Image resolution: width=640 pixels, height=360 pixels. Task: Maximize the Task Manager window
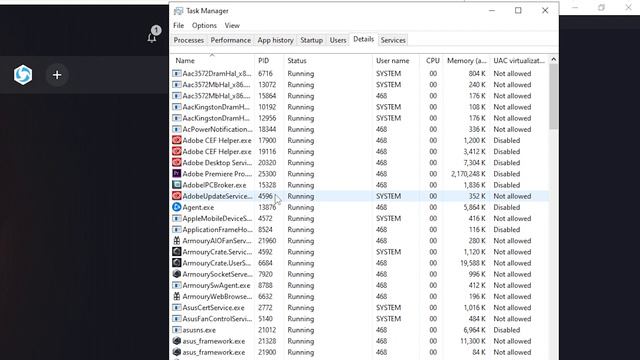pyautogui.click(x=518, y=11)
